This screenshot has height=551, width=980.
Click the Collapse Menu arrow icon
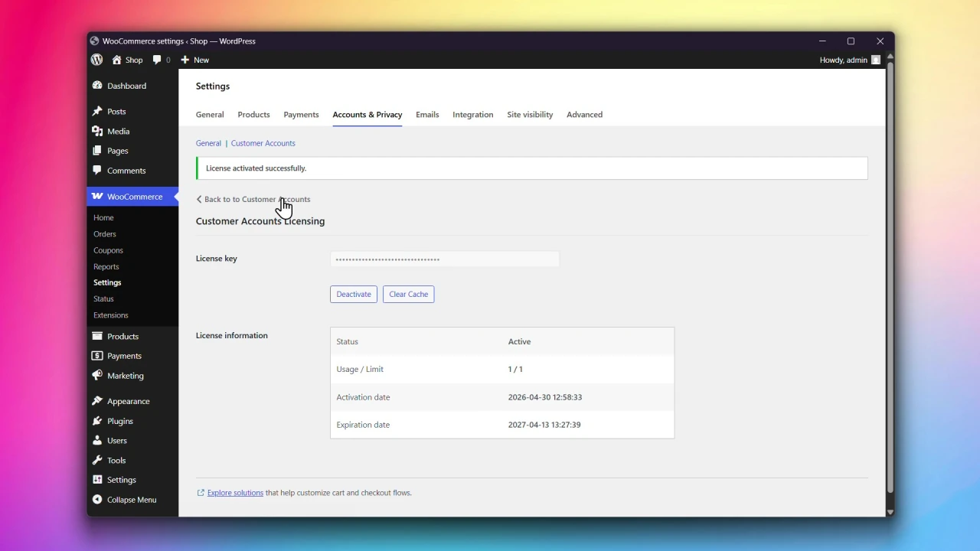(97, 500)
